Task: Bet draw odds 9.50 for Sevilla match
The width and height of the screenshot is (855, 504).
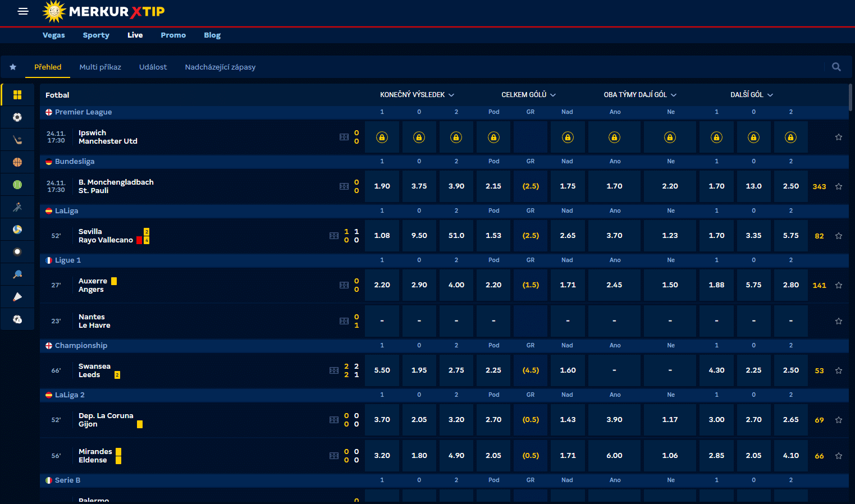Action: tap(419, 236)
